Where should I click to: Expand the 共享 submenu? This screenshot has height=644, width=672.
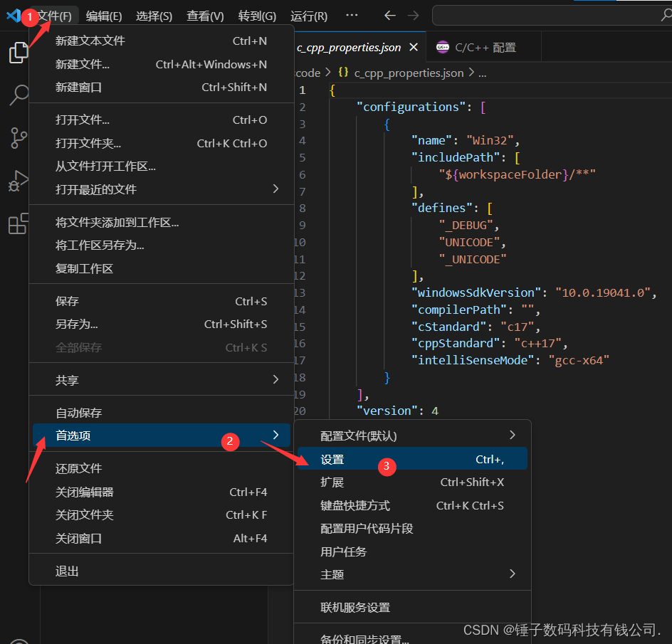[66, 379]
